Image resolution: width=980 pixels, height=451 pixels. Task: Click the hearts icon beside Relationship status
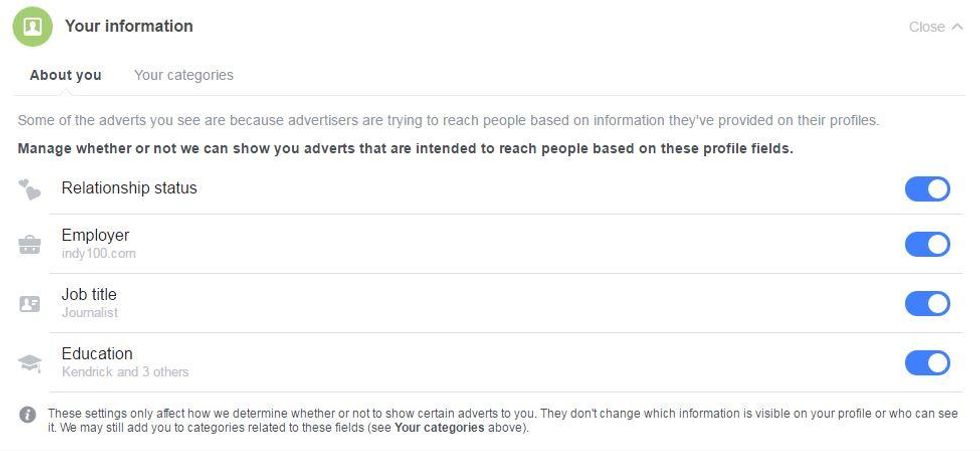click(29, 189)
